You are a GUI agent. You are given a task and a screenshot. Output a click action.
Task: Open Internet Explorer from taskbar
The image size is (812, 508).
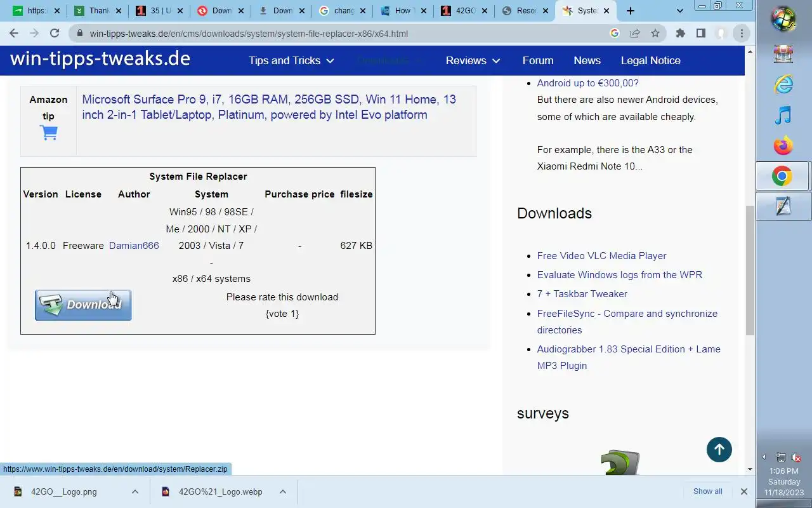783,84
